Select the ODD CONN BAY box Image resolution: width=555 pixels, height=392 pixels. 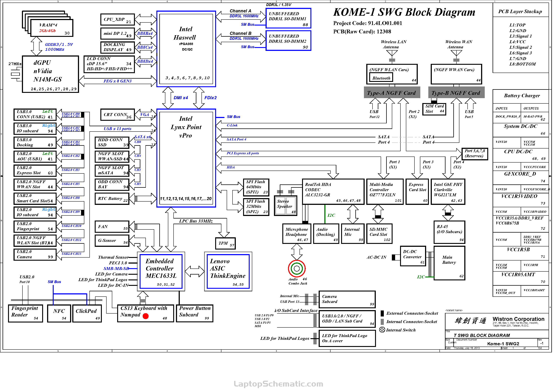(112, 185)
